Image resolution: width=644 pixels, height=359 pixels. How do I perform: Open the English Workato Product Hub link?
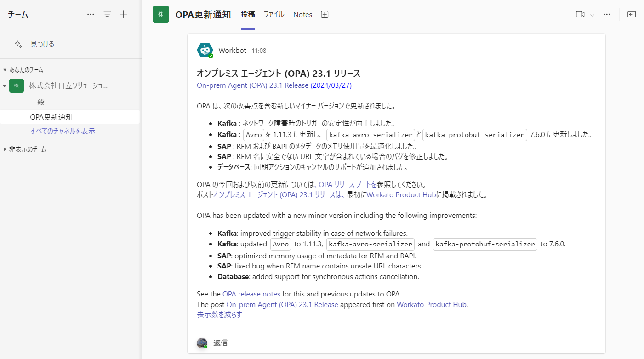(432, 304)
